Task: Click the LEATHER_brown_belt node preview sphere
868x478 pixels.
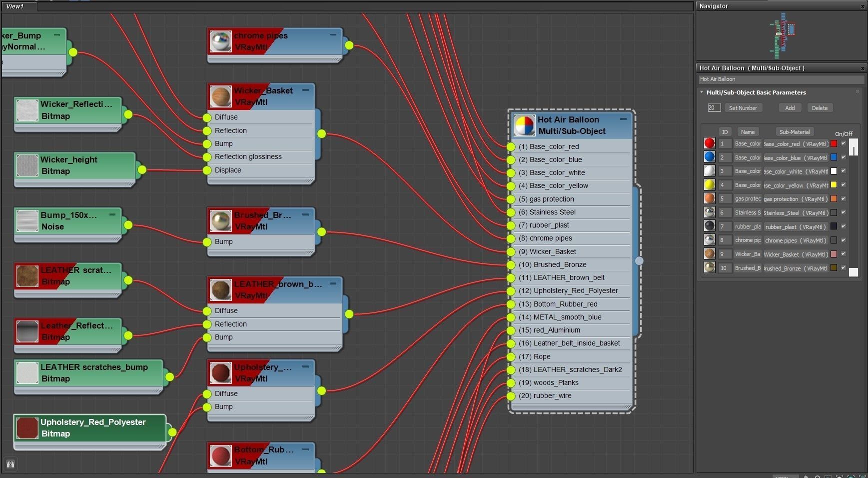Action: [x=220, y=290]
